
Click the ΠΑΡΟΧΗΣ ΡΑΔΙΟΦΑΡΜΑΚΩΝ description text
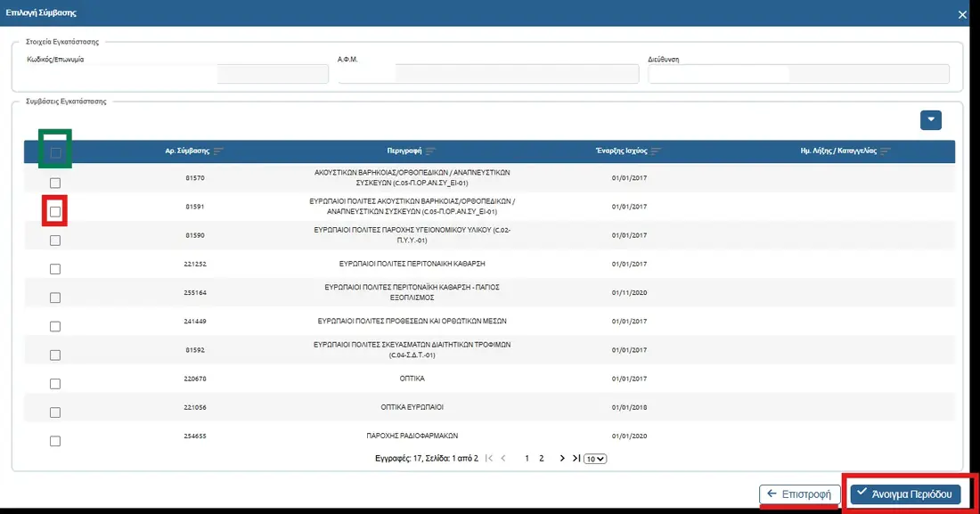412,436
